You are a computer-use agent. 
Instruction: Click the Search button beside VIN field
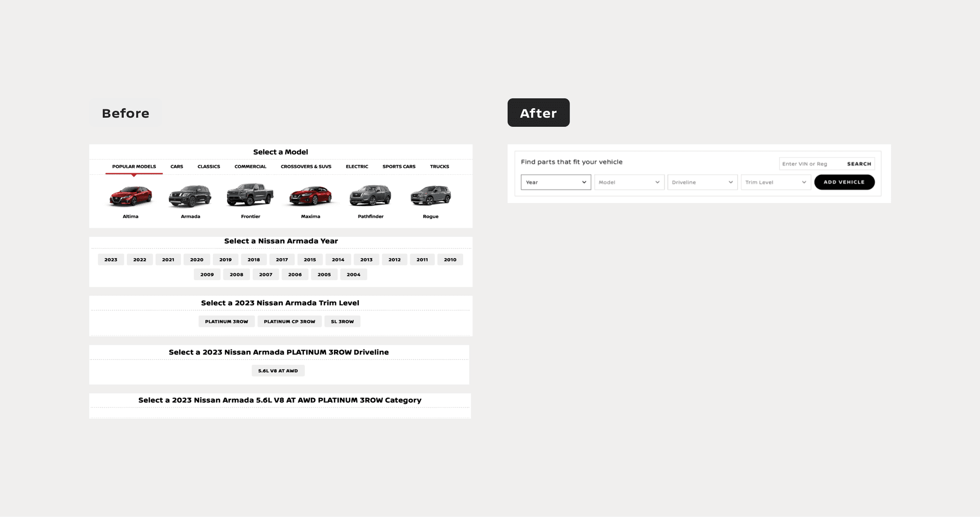pyautogui.click(x=859, y=164)
